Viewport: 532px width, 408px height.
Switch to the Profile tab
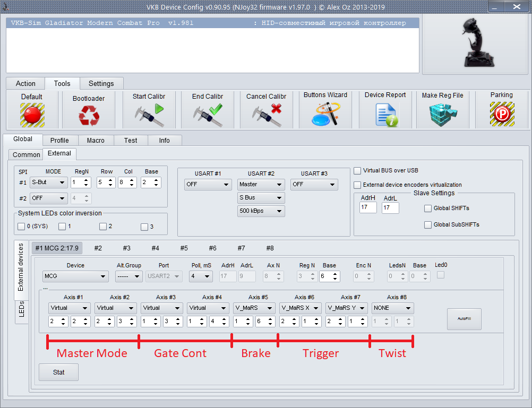click(x=59, y=140)
